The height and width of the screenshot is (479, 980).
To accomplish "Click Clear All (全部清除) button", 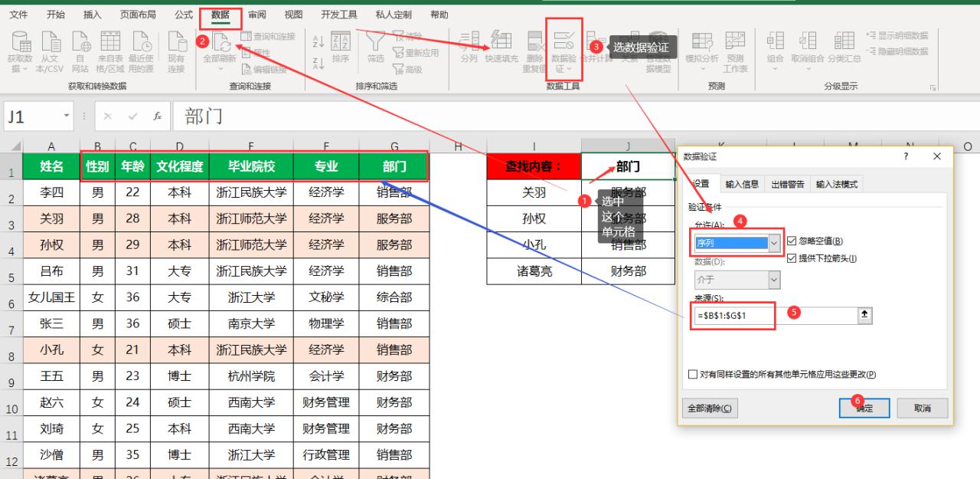I will click(x=711, y=408).
